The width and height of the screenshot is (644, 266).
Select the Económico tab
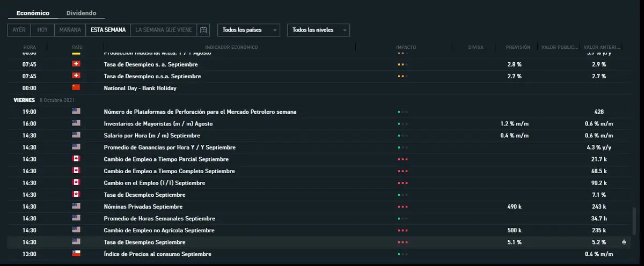tap(33, 13)
